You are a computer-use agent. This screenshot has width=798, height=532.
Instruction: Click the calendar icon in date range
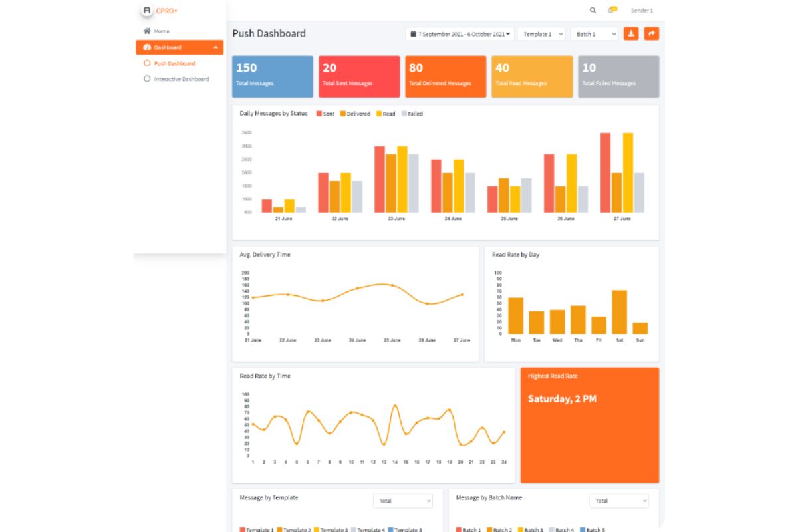(413, 34)
